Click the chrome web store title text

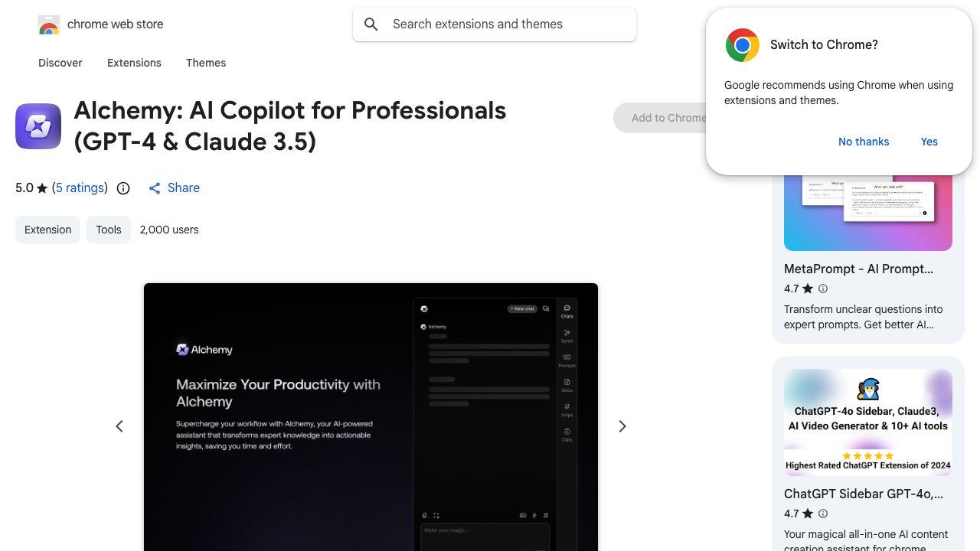coord(116,24)
